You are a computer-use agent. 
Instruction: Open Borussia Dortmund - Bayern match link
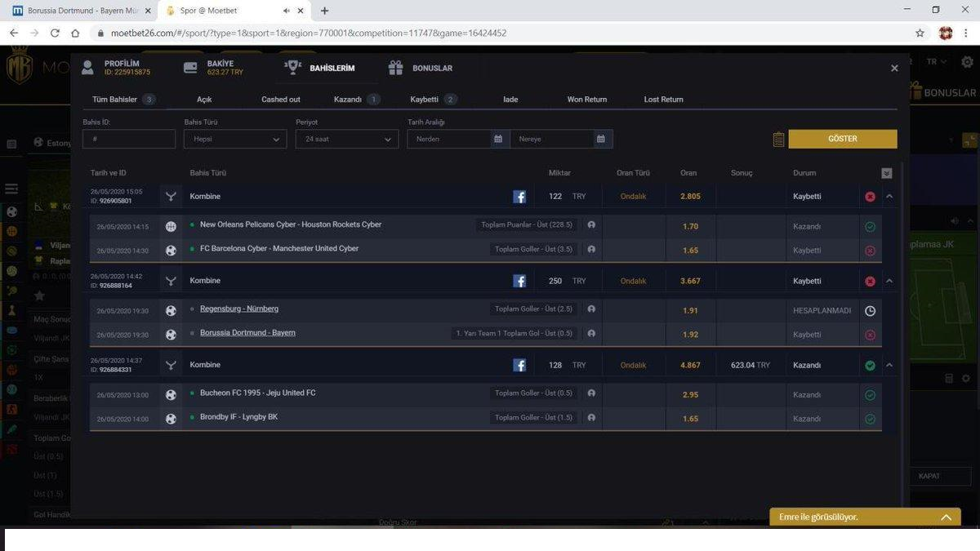pos(247,332)
